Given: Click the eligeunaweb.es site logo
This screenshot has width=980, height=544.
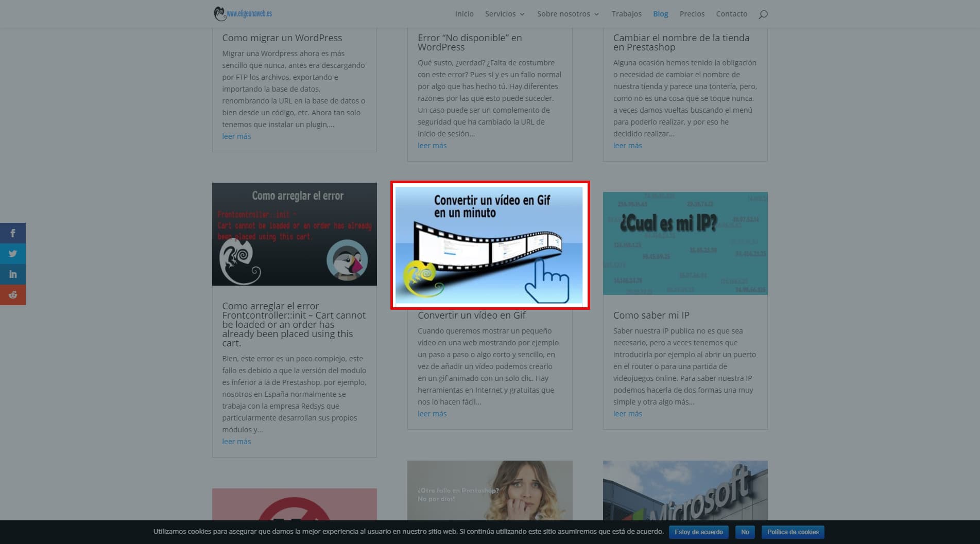Looking at the screenshot, I should coord(243,14).
